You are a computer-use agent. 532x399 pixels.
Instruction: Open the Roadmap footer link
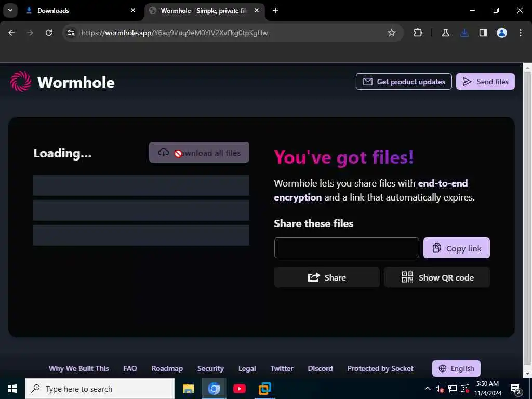[167, 368]
